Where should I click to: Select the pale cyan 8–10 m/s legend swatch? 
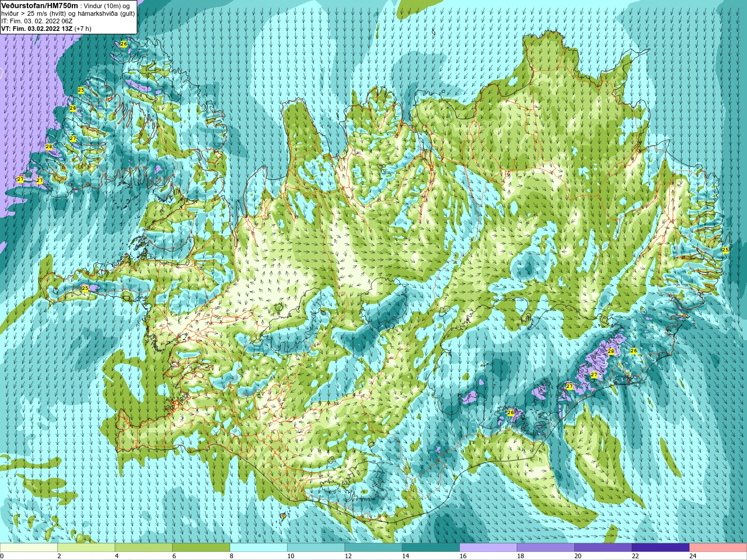[259, 548]
